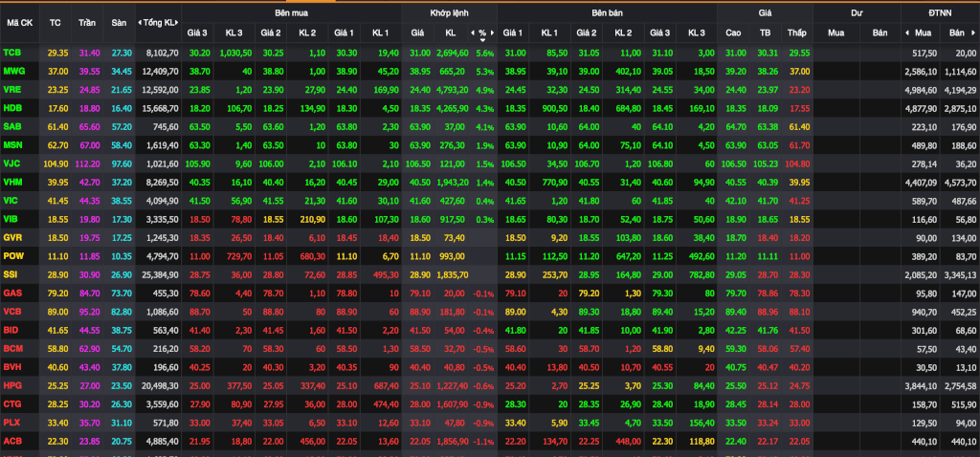Open the BCM stock ticker
The image size is (980, 457).
point(12,349)
